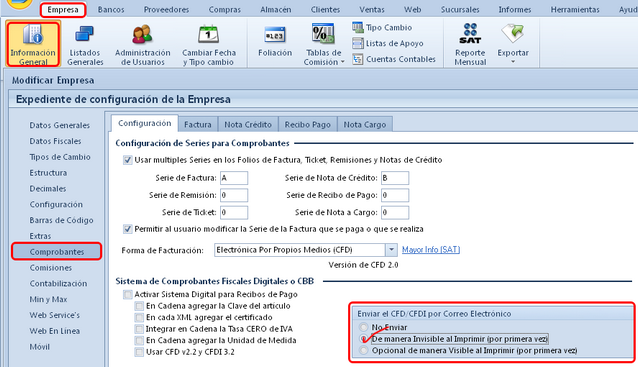Select Opcional de manera Visible al Imprimir
Viewport: 638px width, 367px height.
coord(363,350)
